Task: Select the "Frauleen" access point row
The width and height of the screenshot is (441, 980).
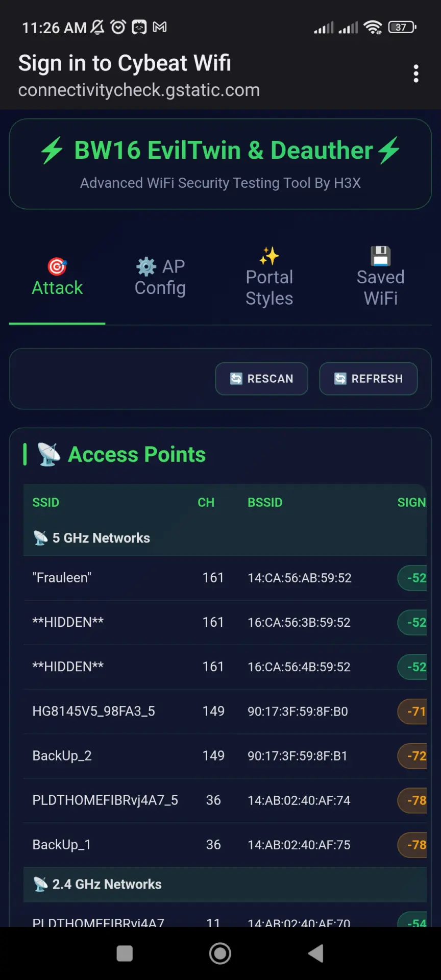Action: (x=225, y=578)
